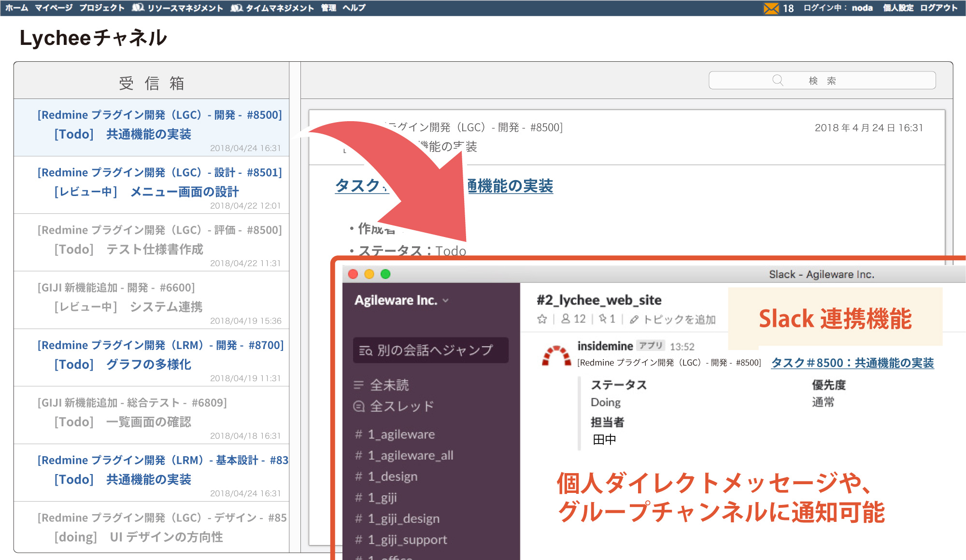The image size is (966, 560).
Task: Click the 受信箱 inbox header
Action: [152, 83]
